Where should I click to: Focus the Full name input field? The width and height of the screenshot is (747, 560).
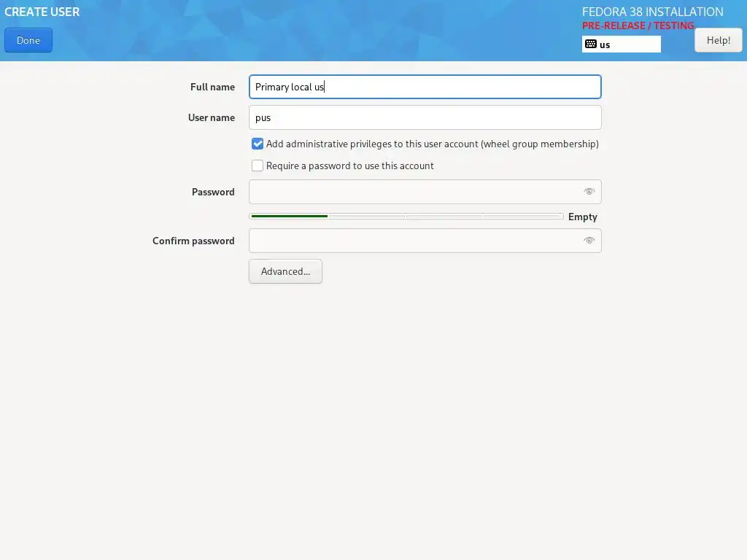pyautogui.click(x=425, y=87)
